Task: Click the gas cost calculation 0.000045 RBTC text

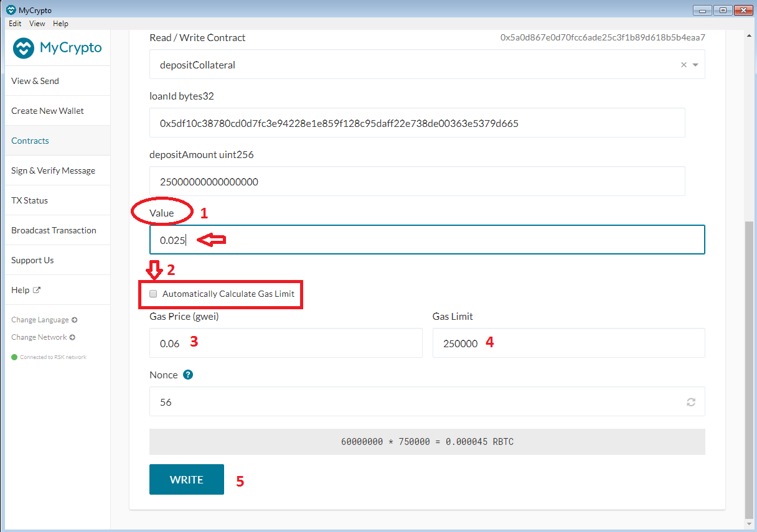Action: coord(427,442)
